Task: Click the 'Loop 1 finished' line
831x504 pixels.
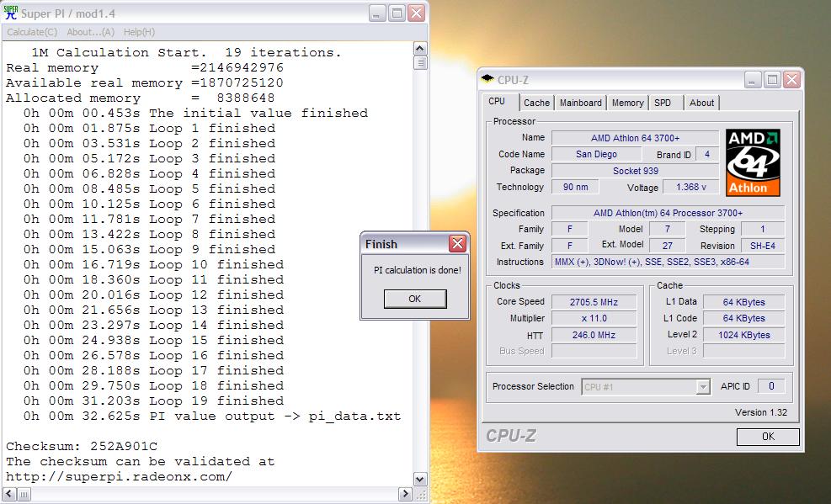Action: coord(149,128)
